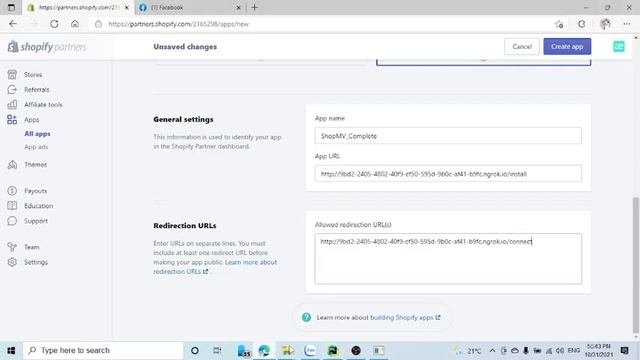Open the Windows Start menu
Screen dimensions: 640x360
pyautogui.click(x=11, y=351)
